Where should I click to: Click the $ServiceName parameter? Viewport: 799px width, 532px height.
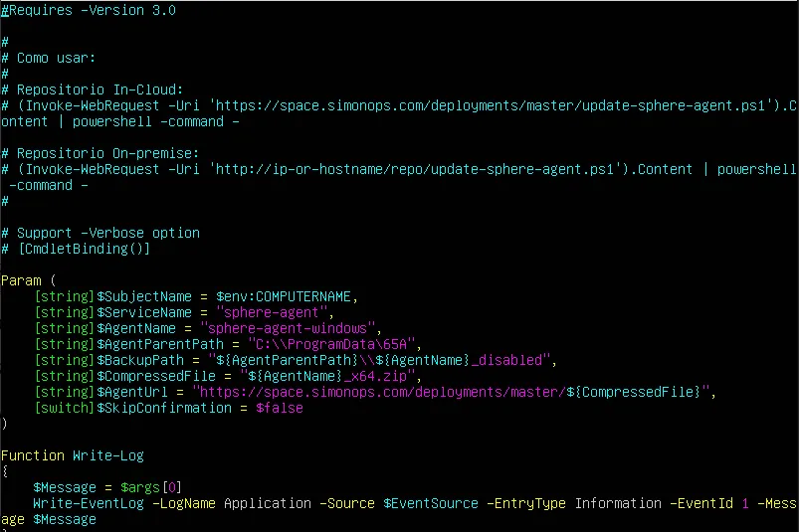144,312
